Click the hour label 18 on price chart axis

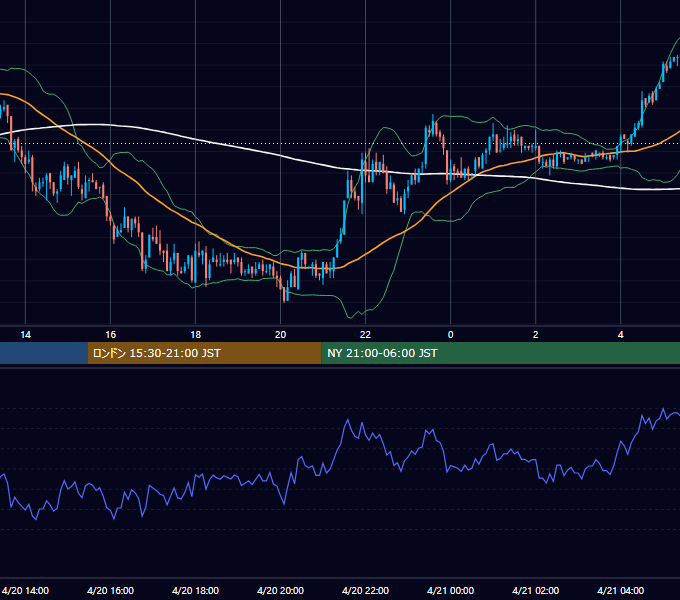196,335
